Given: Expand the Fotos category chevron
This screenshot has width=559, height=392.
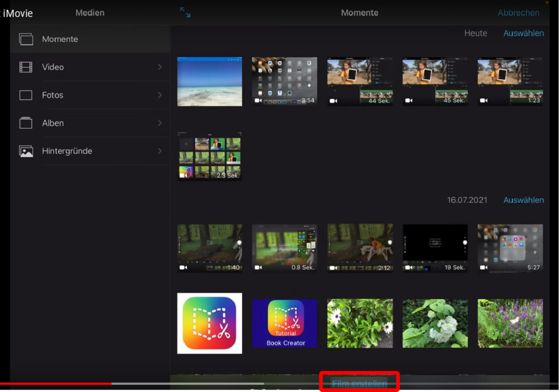Looking at the screenshot, I should coord(160,95).
